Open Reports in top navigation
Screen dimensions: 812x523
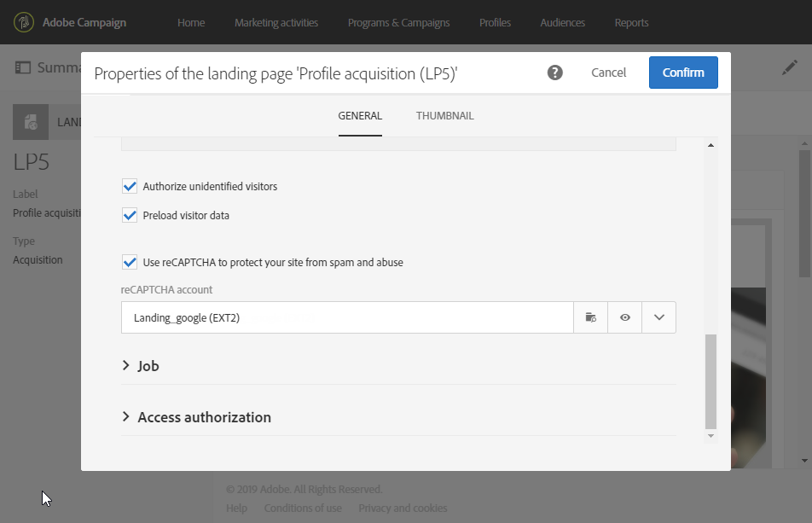[631, 23]
